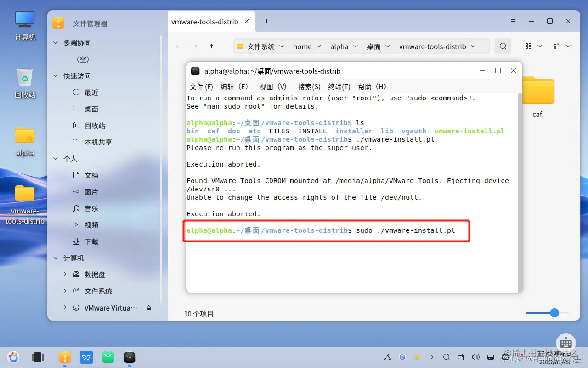Open the multitasking view in taskbar
The width and height of the screenshot is (588, 368).
(38, 357)
